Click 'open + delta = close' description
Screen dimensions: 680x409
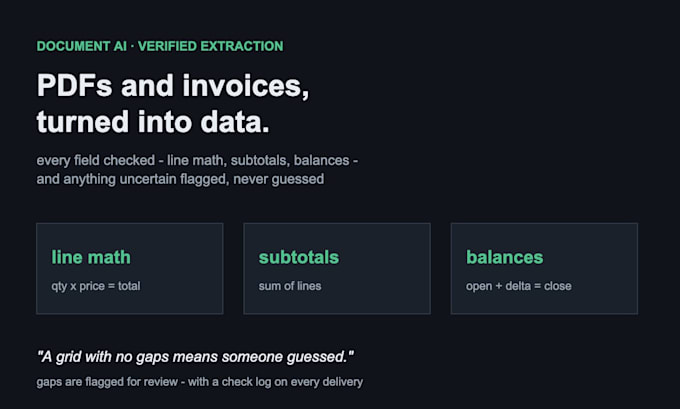tap(519, 286)
